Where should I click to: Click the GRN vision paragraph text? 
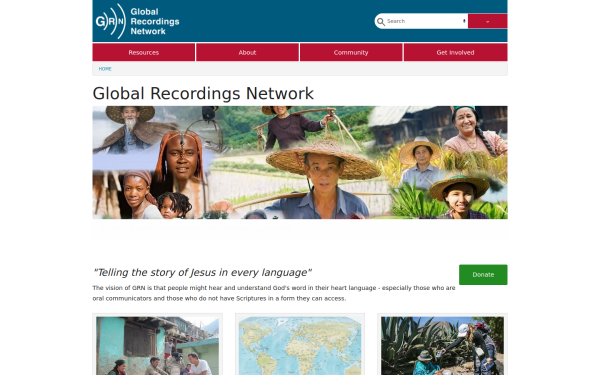tap(274, 293)
